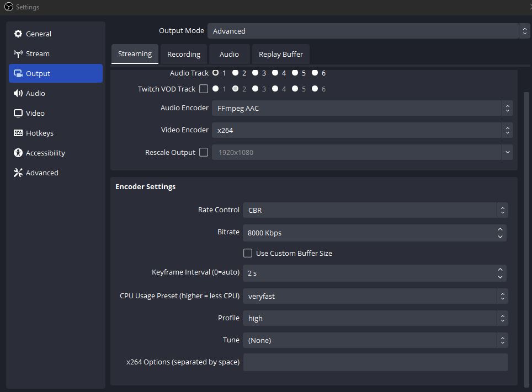Open the Video settings section
Viewport: 532px width, 392px height.
37,113
